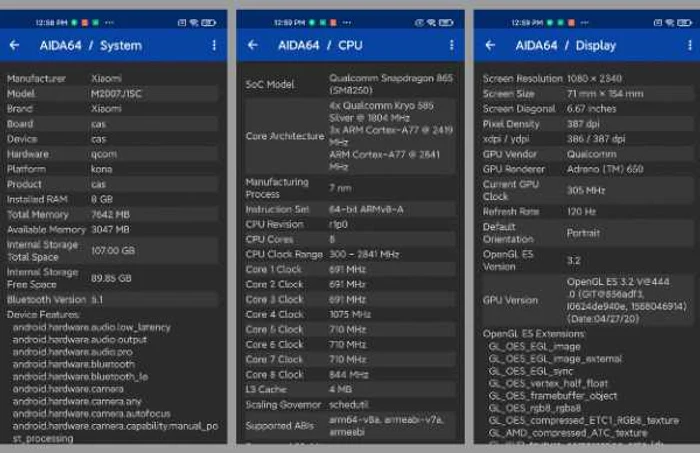Select Total Memory value 7642 MB
Screen dimensions: 700x453
[x=110, y=215]
